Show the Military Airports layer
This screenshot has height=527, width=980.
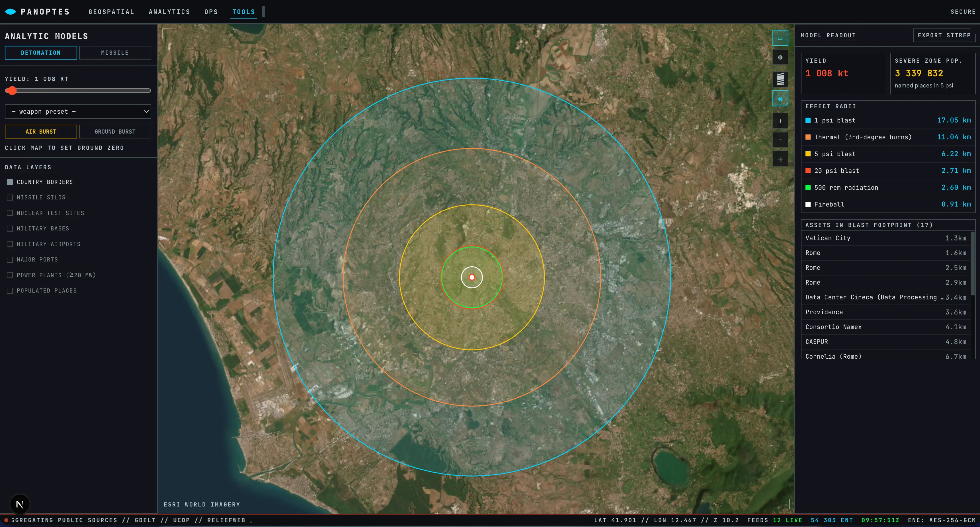coord(10,244)
